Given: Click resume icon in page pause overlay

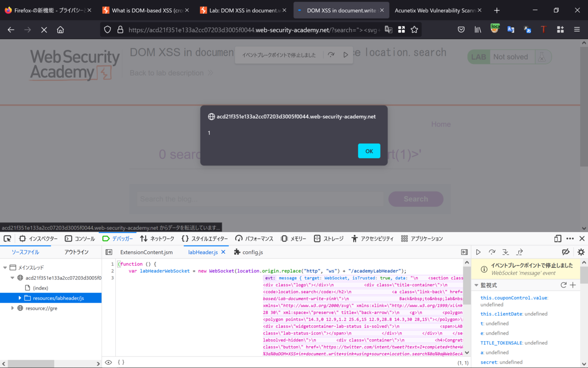Looking at the screenshot, I should click(345, 55).
